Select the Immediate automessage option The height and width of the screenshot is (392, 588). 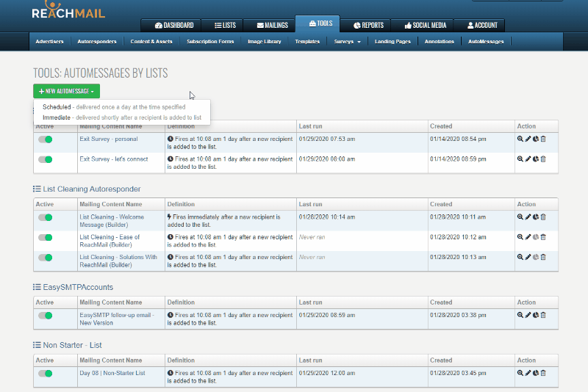[x=57, y=117]
